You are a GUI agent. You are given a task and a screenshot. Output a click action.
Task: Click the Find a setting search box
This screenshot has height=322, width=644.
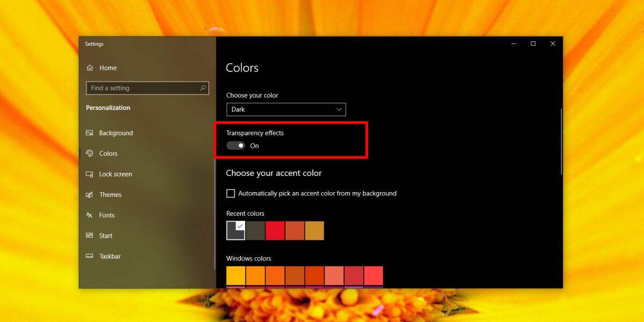tap(148, 88)
